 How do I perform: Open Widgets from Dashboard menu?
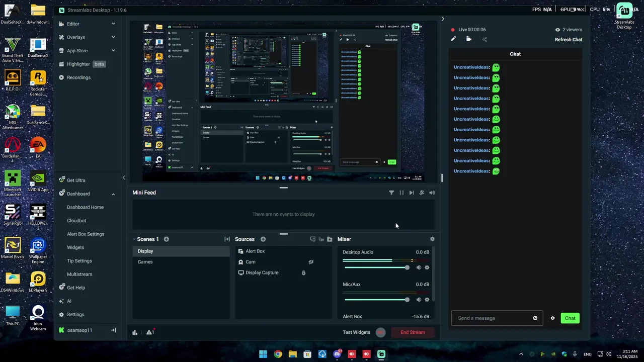point(75,247)
